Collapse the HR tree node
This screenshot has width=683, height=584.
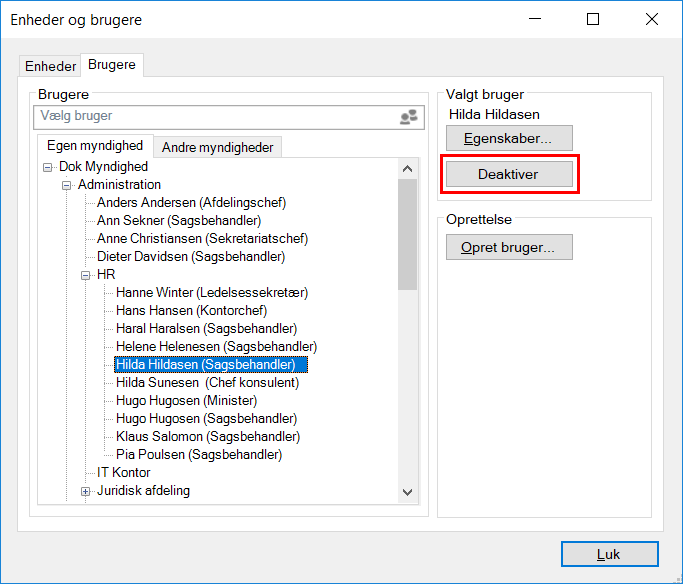pos(86,275)
